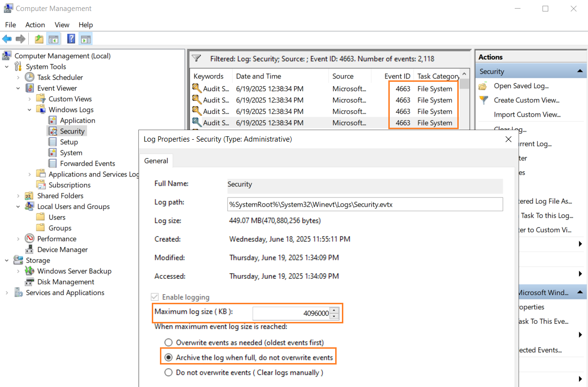588x387 pixels.
Task: Click Open Saved Log action link
Action: tap(521, 86)
